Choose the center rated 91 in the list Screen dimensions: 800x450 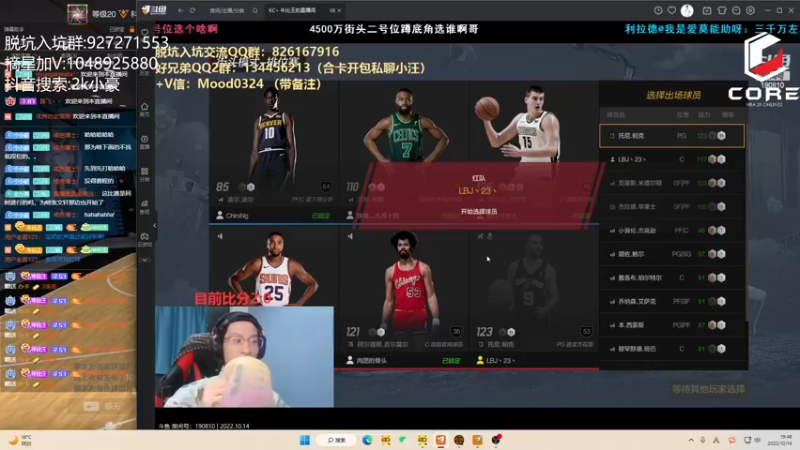672,278
